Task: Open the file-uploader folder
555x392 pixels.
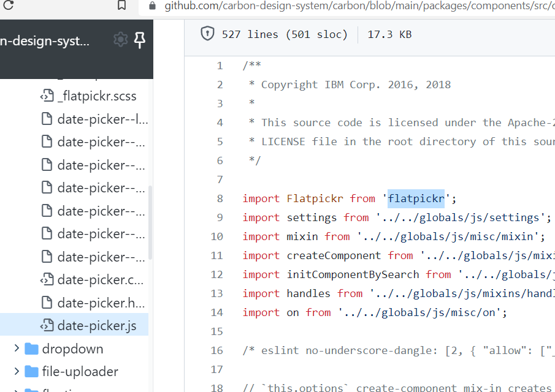Action: point(80,372)
